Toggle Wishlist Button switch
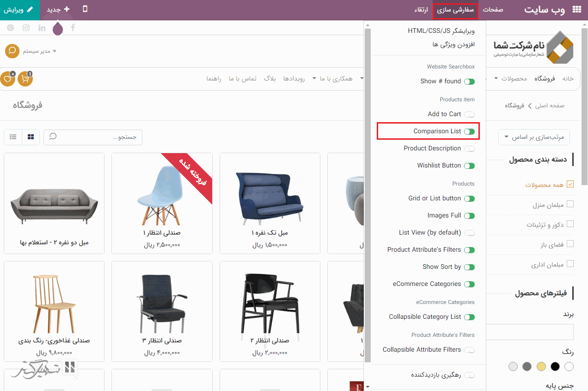 point(470,166)
